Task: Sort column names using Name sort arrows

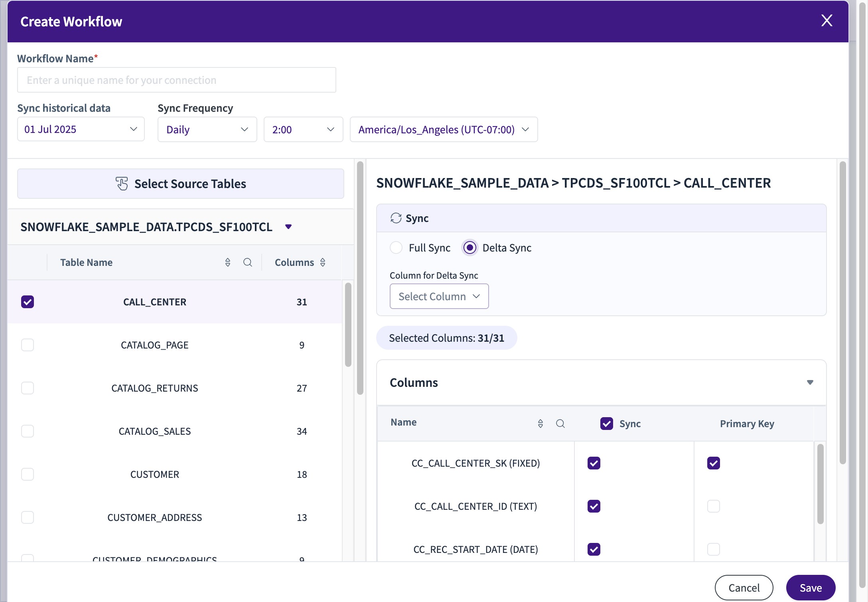Action: click(541, 424)
